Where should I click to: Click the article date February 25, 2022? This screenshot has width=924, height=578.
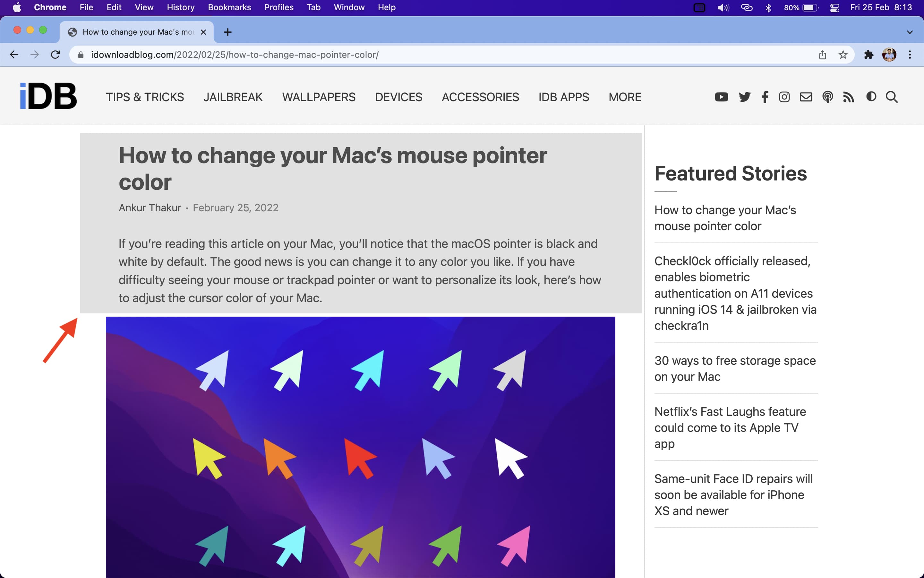(235, 207)
